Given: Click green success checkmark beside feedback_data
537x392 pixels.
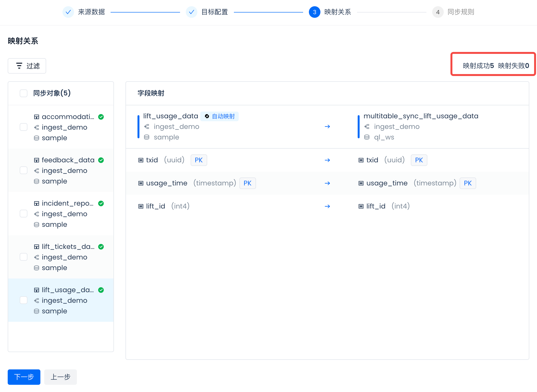Looking at the screenshot, I should 101,160.
